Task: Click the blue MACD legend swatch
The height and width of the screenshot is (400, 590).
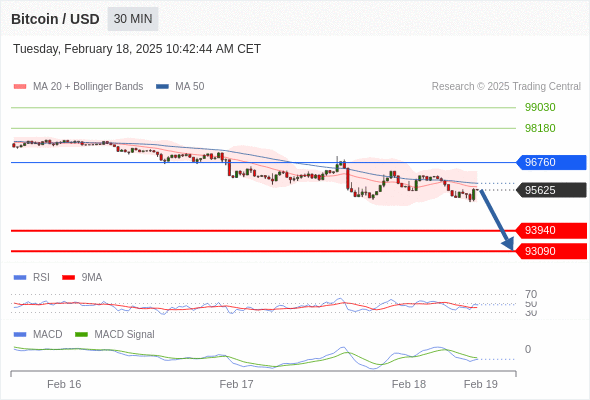Action: coord(20,335)
